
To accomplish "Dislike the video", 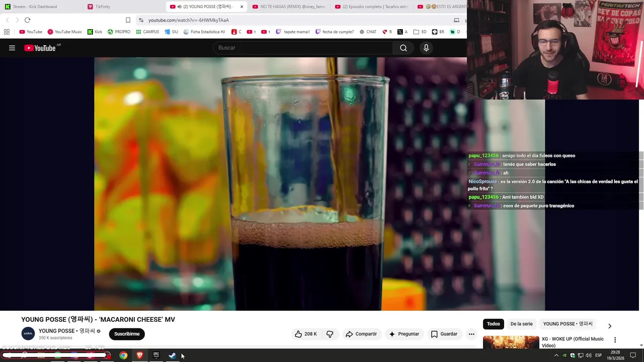I will pos(330,334).
